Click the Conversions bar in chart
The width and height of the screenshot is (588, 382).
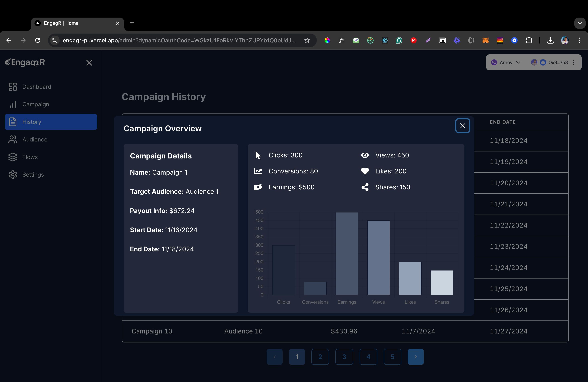[315, 288]
